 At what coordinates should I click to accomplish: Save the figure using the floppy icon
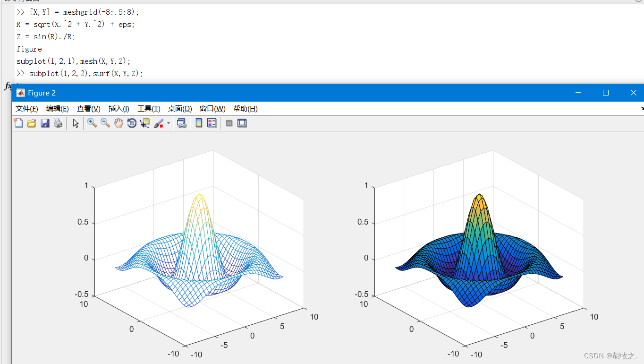(x=45, y=123)
